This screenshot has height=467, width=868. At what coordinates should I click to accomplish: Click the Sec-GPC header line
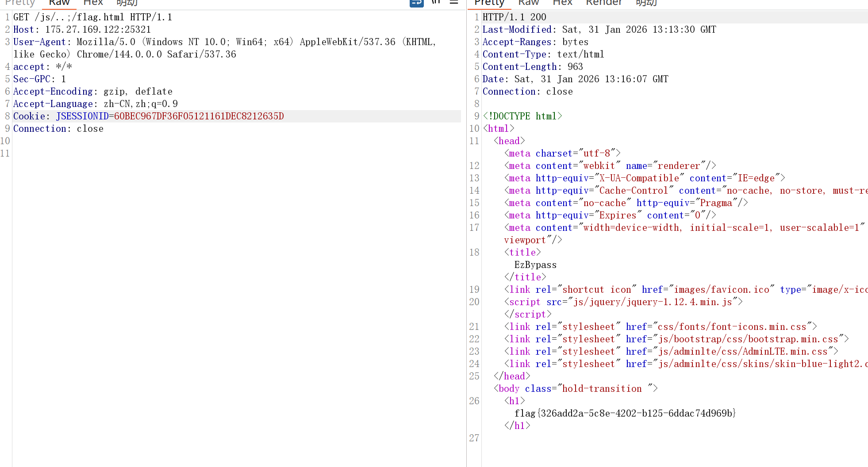40,79
